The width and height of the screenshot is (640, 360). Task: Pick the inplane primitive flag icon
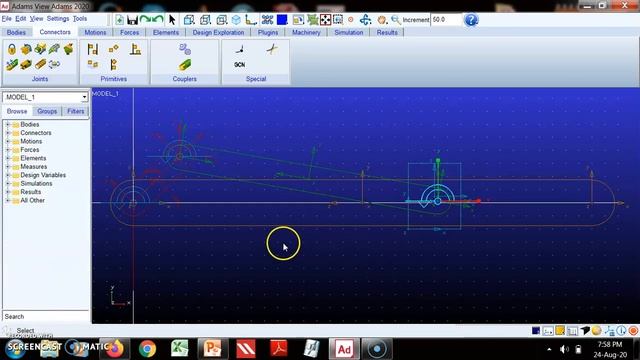(114, 64)
